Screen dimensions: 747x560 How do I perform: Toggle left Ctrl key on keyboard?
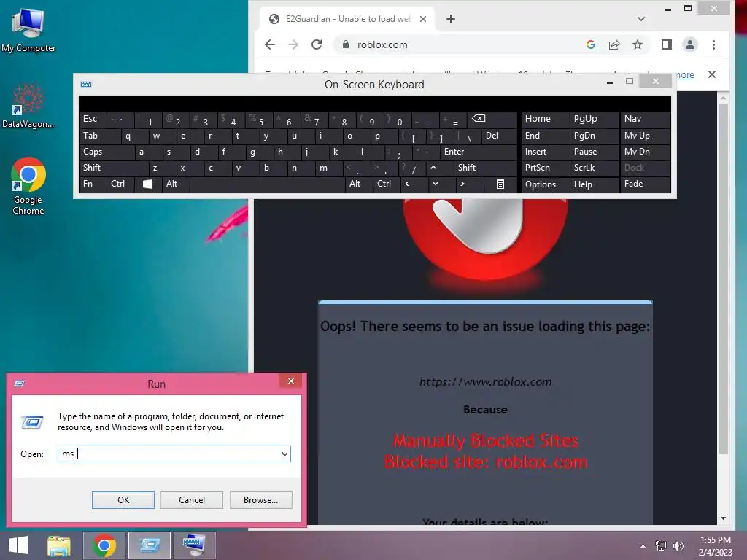coord(121,184)
